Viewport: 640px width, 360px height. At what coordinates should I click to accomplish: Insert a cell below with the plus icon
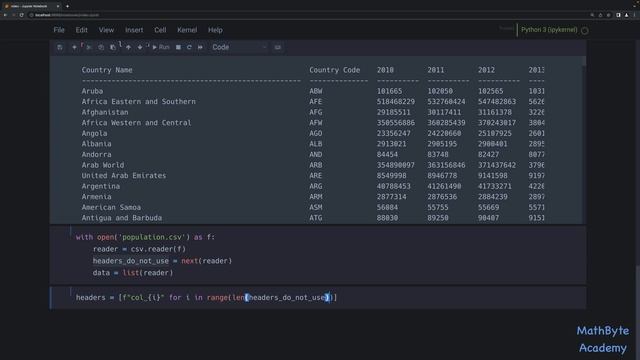click(x=74, y=47)
